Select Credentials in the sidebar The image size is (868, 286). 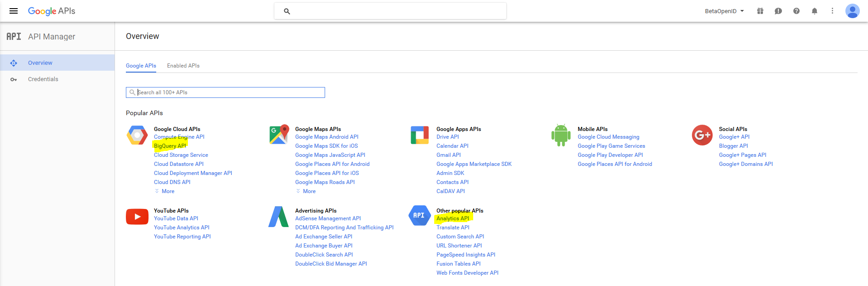pos(57,79)
